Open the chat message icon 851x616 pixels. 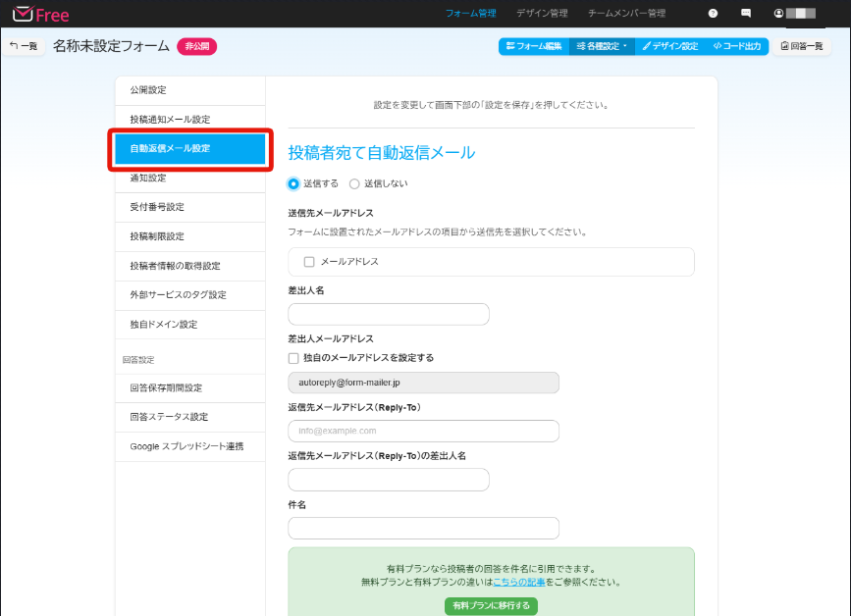pos(746,14)
